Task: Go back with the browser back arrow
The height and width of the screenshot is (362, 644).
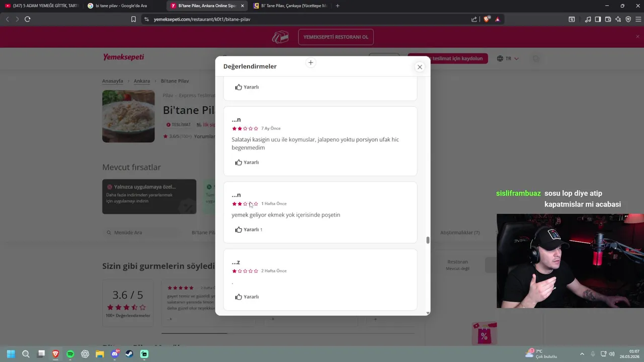Action: click(x=8, y=19)
